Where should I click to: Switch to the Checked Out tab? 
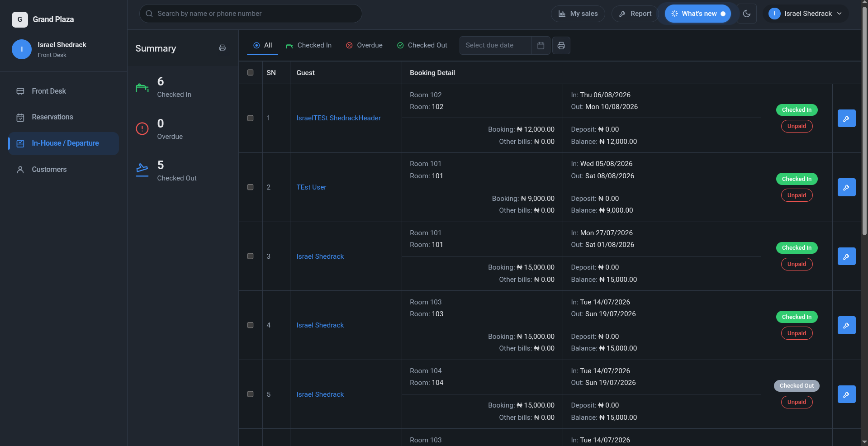422,45
